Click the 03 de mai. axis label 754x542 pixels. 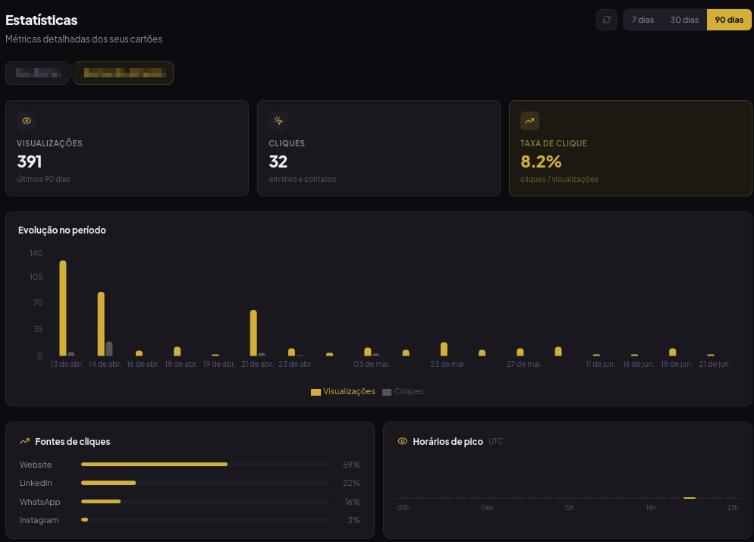click(x=371, y=364)
